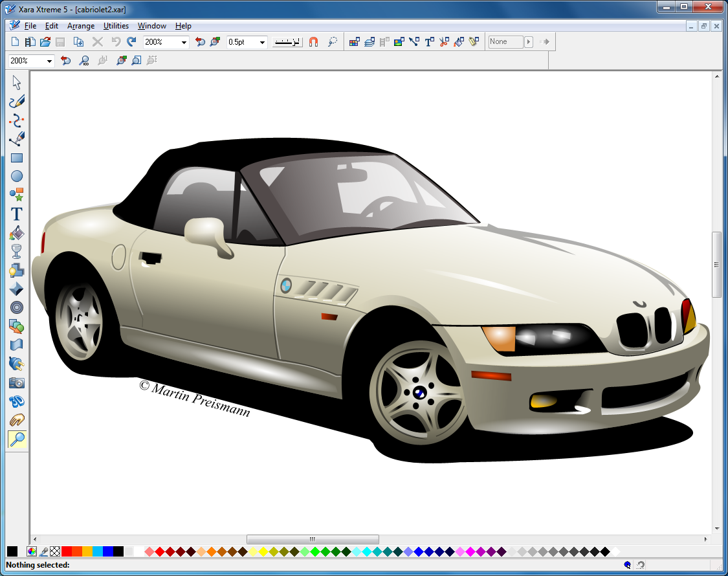Open the zoom level dropdown
The image size is (728, 576).
pyautogui.click(x=182, y=41)
